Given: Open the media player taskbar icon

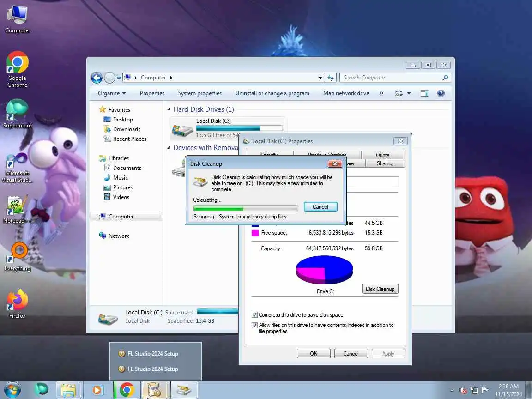Looking at the screenshot, I should pyautogui.click(x=97, y=390).
